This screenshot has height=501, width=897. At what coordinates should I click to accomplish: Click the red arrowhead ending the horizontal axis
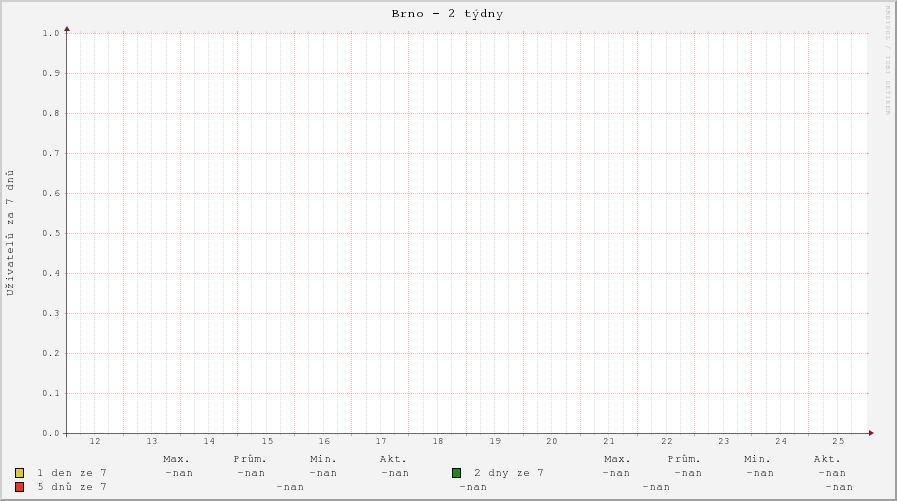point(870,433)
